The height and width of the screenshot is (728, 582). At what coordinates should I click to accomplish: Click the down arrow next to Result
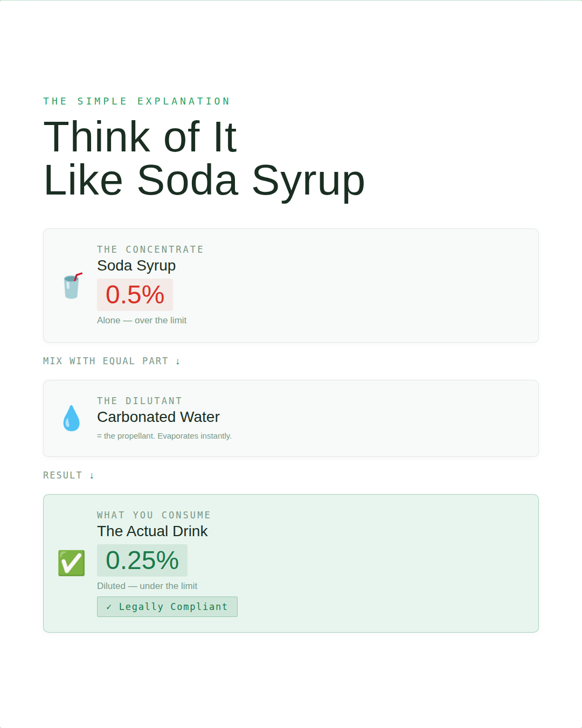[x=92, y=476]
